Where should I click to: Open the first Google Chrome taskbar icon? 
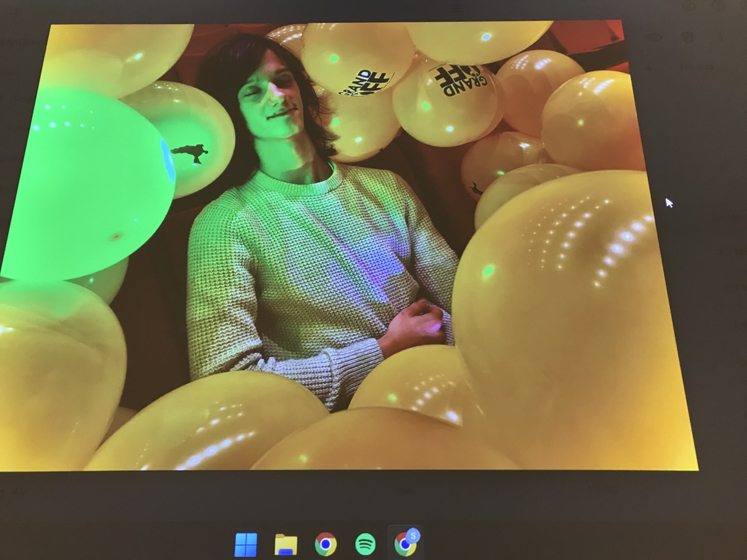click(x=325, y=545)
